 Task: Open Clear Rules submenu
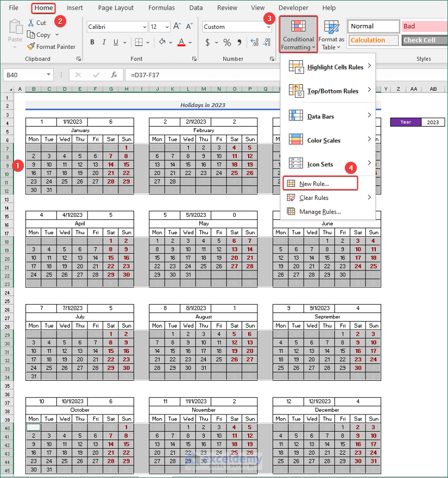(328, 198)
